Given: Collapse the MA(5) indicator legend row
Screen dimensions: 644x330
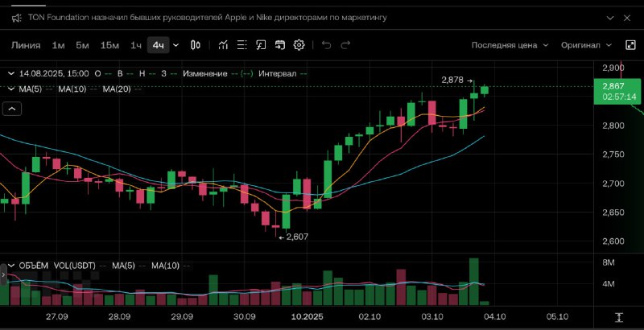Looking at the screenshot, I should (11, 89).
